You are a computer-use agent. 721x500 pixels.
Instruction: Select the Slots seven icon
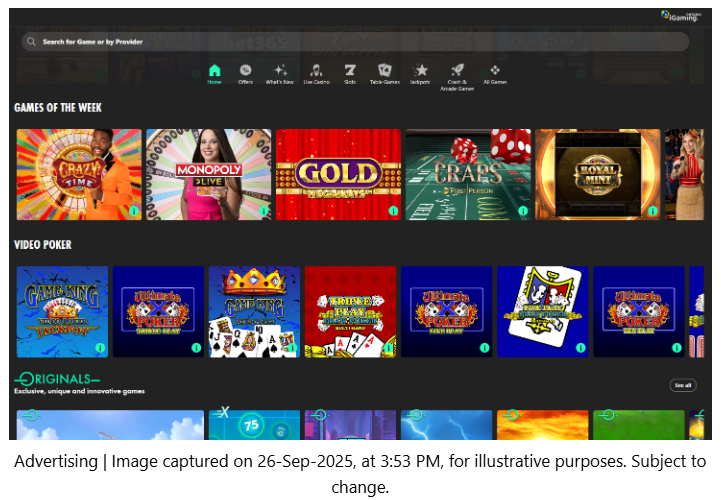click(x=350, y=70)
